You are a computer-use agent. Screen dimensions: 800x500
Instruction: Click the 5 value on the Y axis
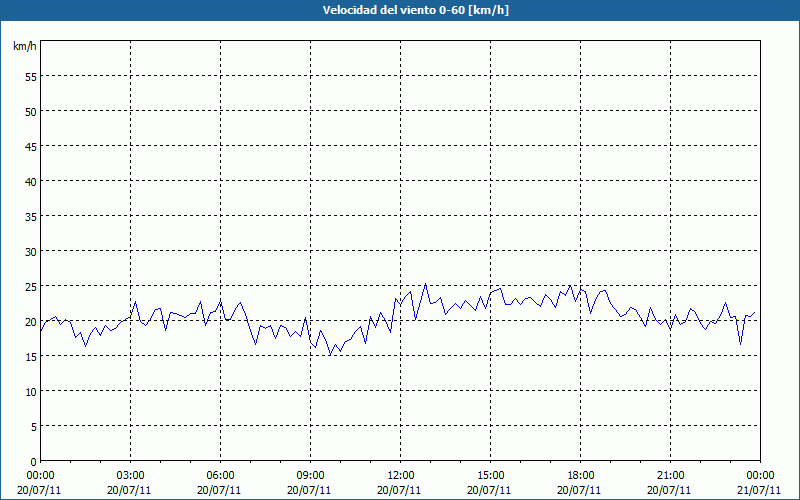pos(34,427)
